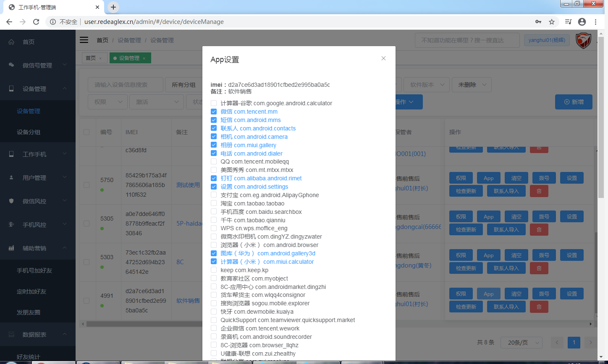Image resolution: width=608 pixels, height=364 pixels.
Task: Click 拨号 button for device 5303
Action: click(544, 255)
